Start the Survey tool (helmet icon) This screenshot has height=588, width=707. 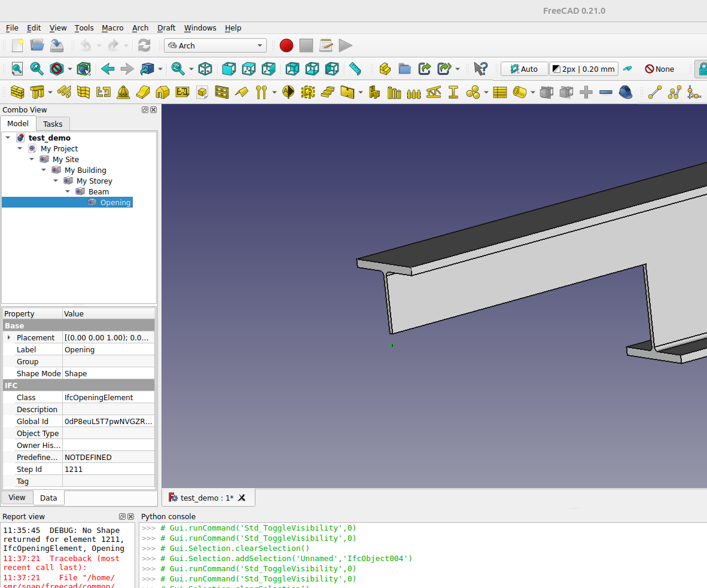coord(626,92)
